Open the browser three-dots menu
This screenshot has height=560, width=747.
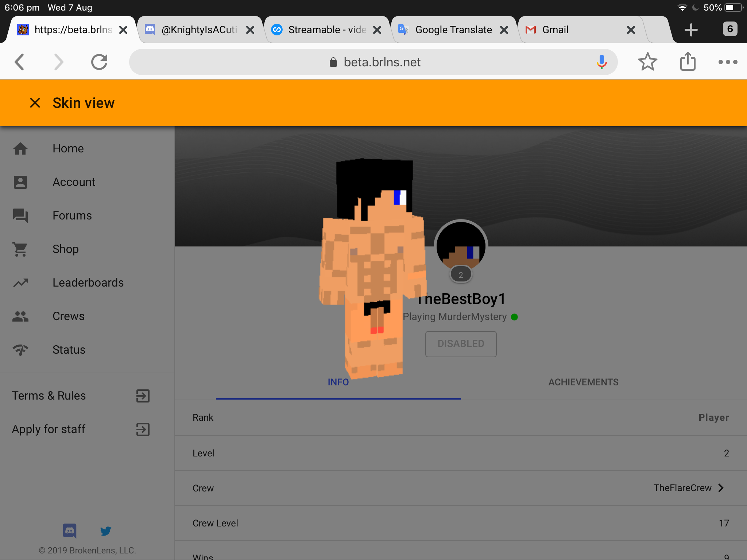[728, 62]
